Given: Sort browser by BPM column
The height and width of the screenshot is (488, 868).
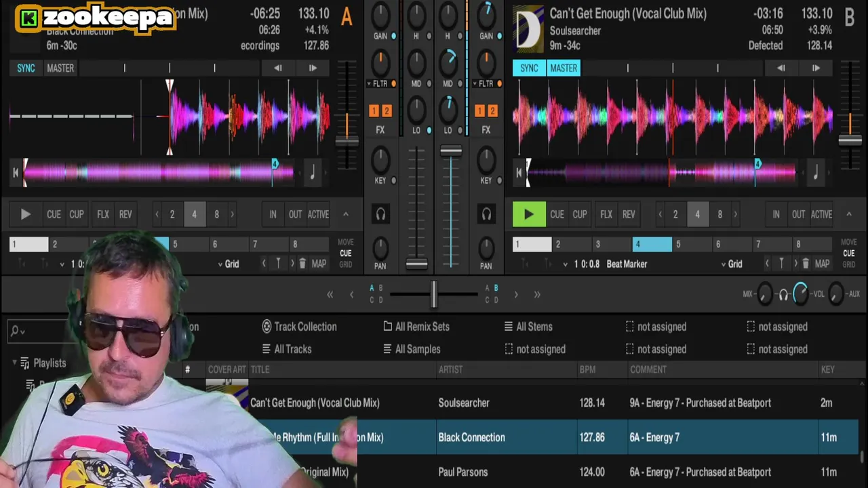Looking at the screenshot, I should 587,369.
